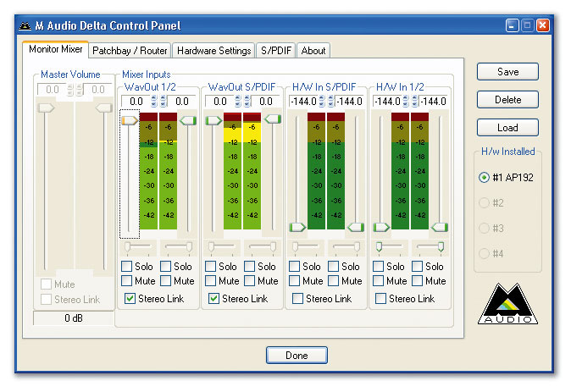
Task: Click the M-Audio logo image
Action: click(507, 304)
